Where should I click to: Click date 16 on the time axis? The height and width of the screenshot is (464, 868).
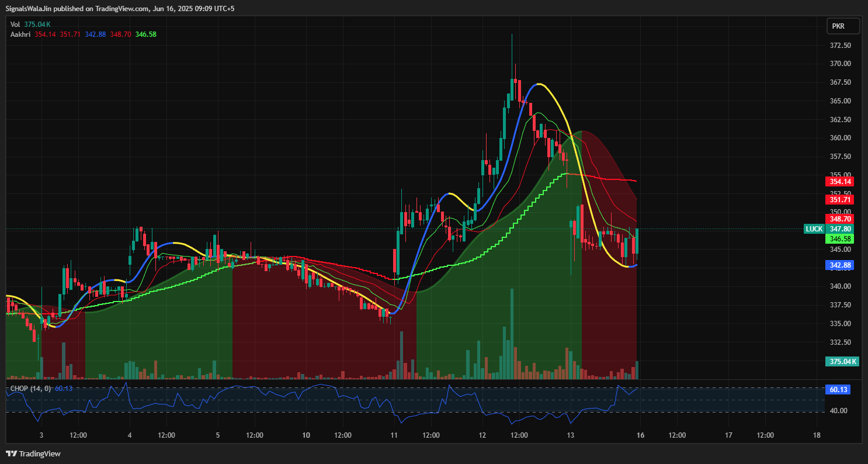click(640, 435)
